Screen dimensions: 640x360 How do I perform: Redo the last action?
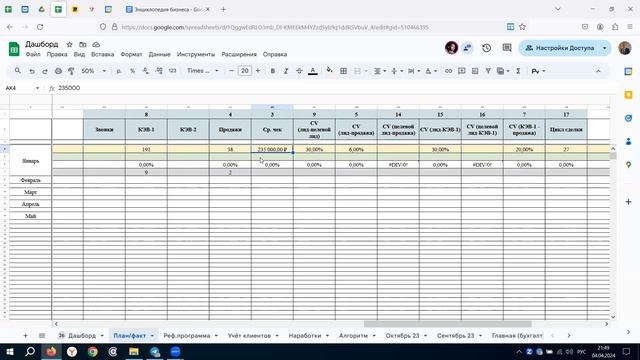(45, 71)
